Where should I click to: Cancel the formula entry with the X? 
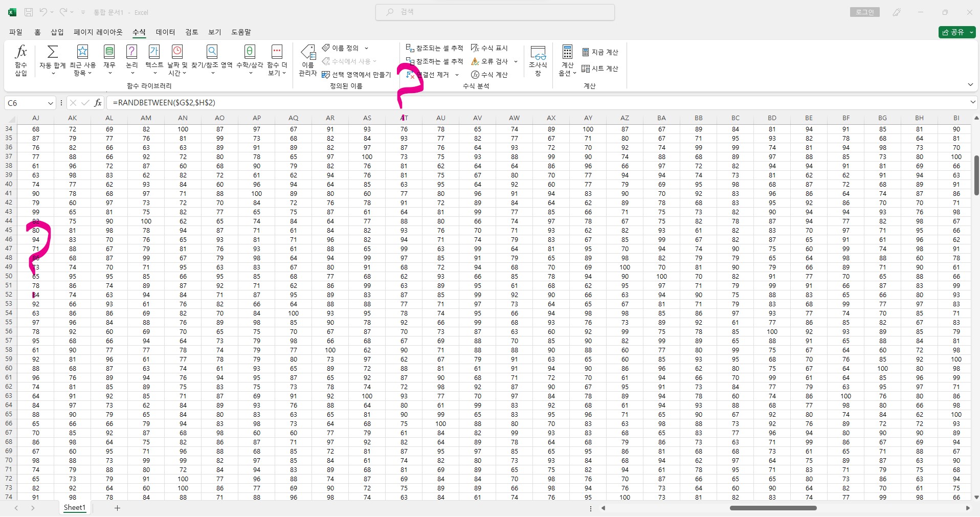73,103
